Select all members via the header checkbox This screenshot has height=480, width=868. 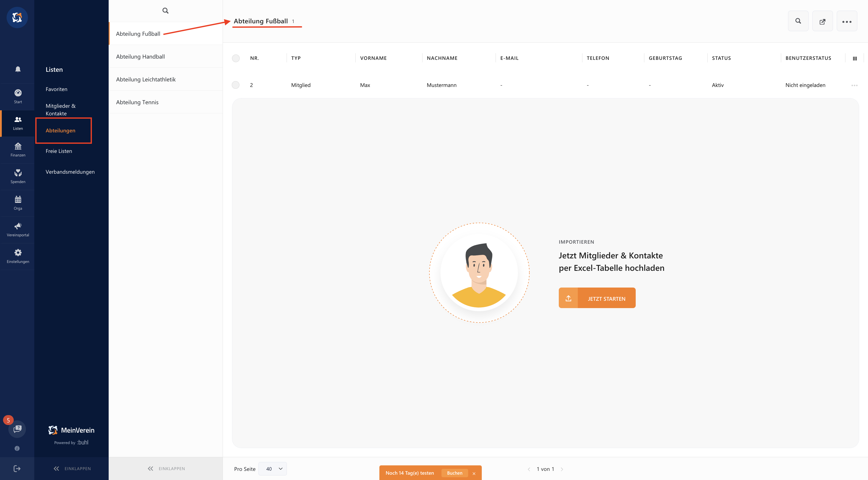[236, 58]
